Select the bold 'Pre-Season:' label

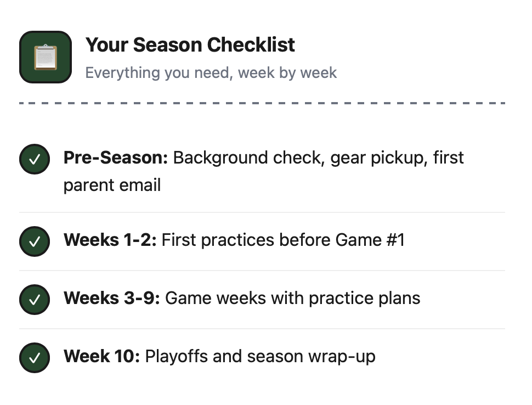[116, 158]
